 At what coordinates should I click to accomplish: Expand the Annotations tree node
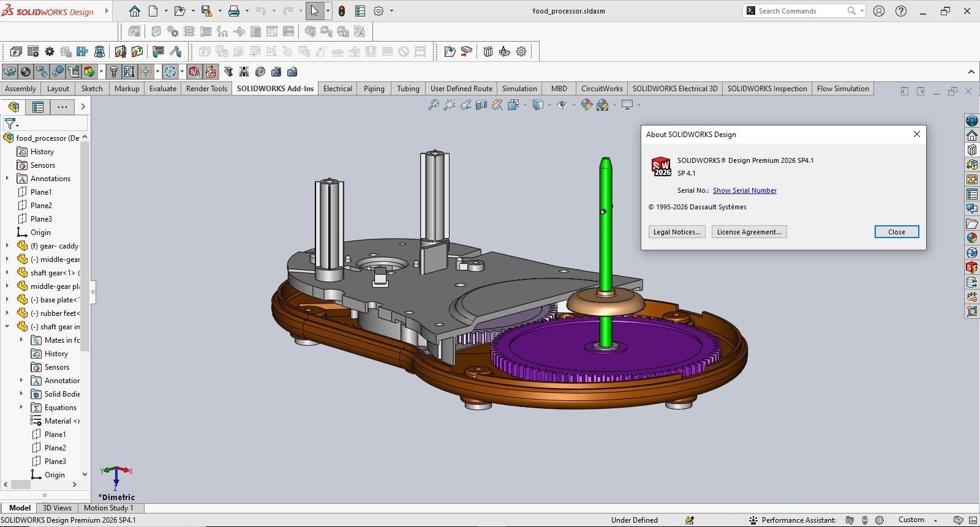tap(7, 178)
